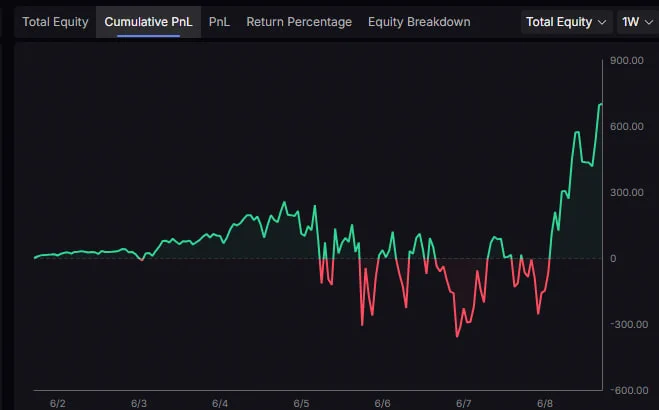Click the 6/8 date label
This screenshot has height=410, width=659.
pos(545,404)
